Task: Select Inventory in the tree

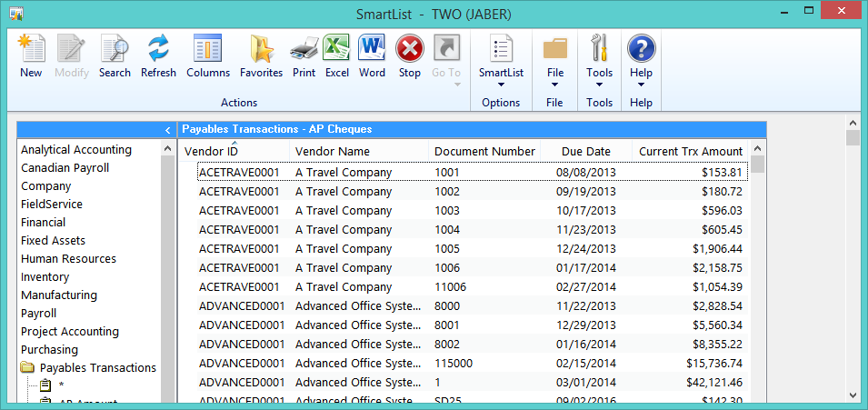Action: pos(45,277)
